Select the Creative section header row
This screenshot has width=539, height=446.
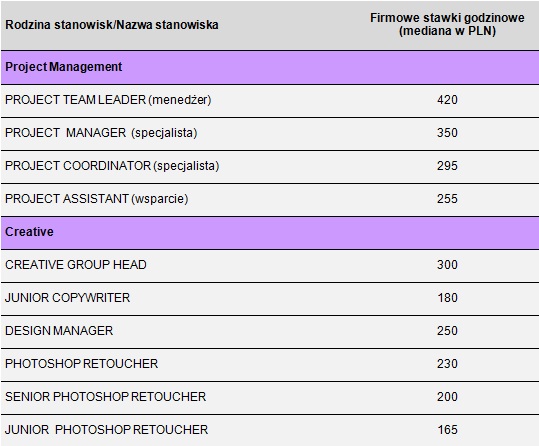coord(270,232)
